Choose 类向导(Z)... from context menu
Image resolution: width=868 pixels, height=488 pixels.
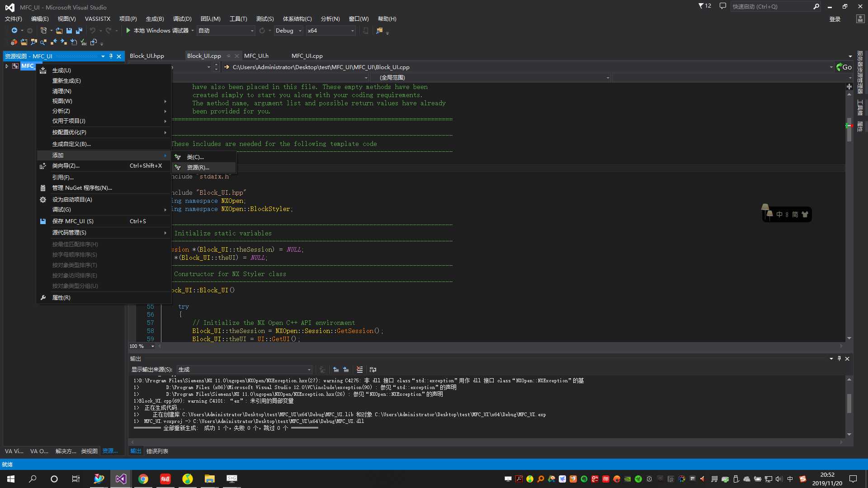[x=104, y=166]
